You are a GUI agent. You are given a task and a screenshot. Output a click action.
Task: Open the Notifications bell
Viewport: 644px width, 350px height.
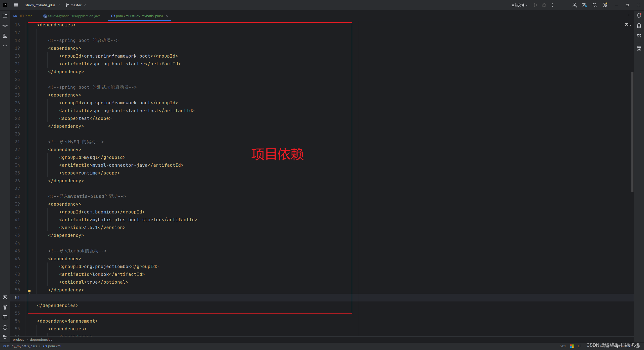[x=639, y=16]
